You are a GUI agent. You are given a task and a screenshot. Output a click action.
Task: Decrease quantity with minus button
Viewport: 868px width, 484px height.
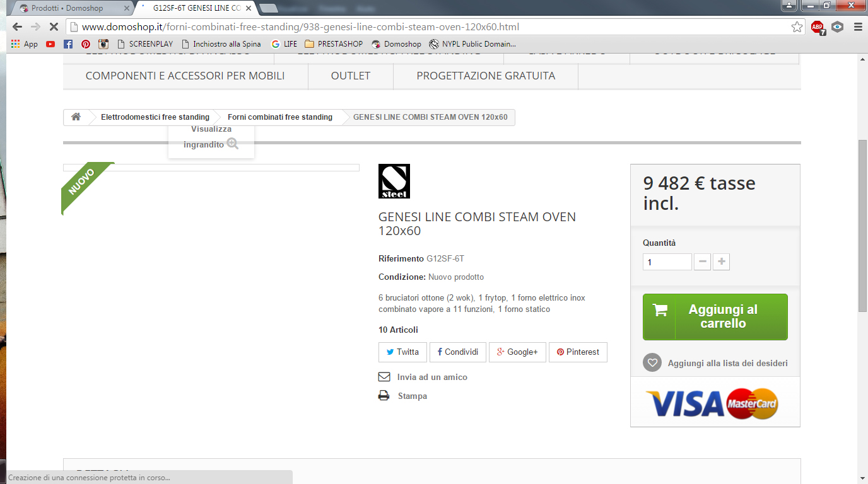tap(702, 262)
